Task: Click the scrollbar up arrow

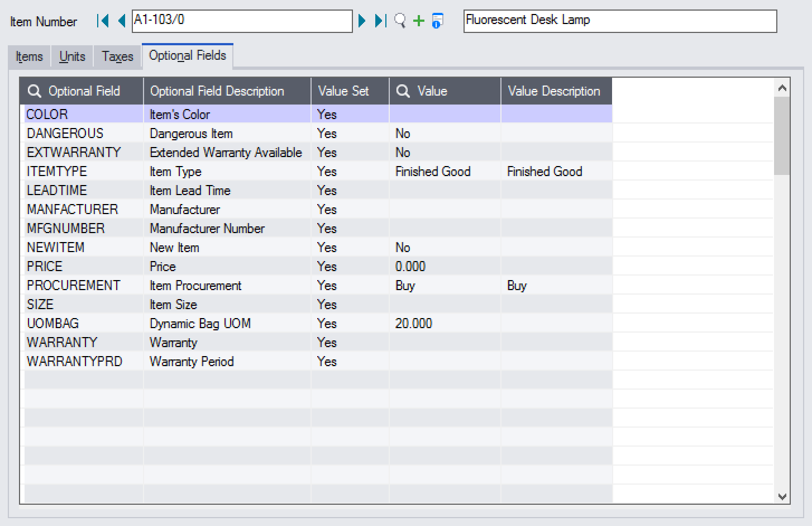Action: point(782,88)
